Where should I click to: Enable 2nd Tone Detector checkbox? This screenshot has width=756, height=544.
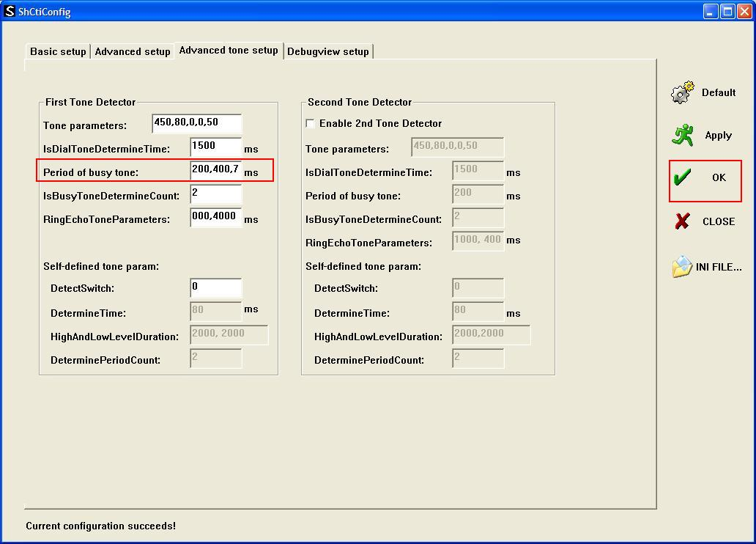tap(311, 123)
